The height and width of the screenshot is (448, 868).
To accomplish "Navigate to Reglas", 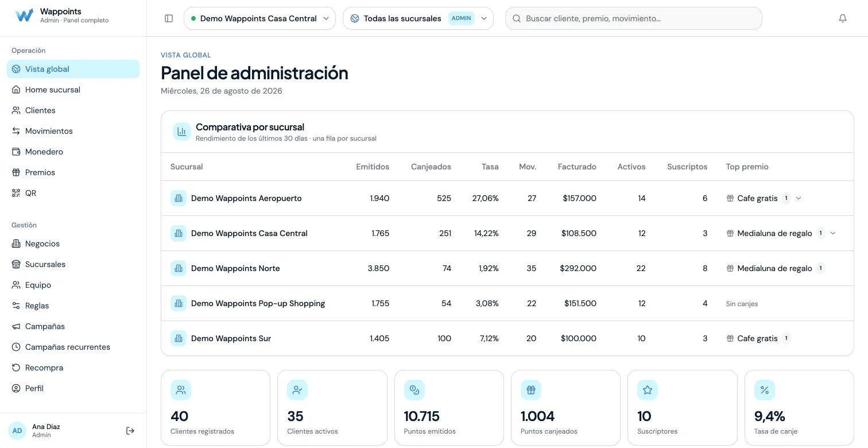I will (73, 306).
